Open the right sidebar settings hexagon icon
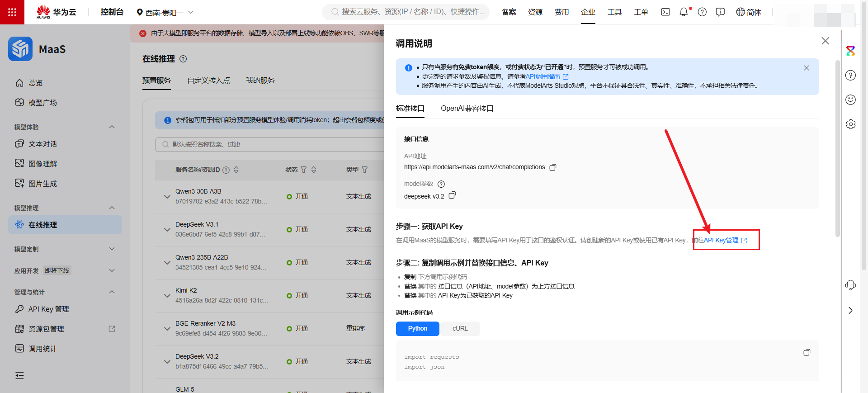The height and width of the screenshot is (393, 868). (850, 124)
